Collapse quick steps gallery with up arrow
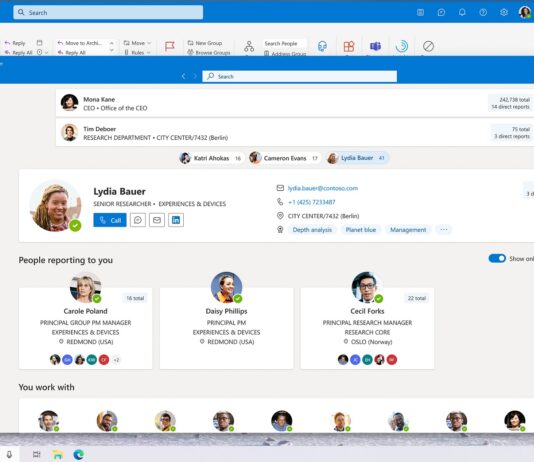The image size is (534, 462). click(x=112, y=43)
